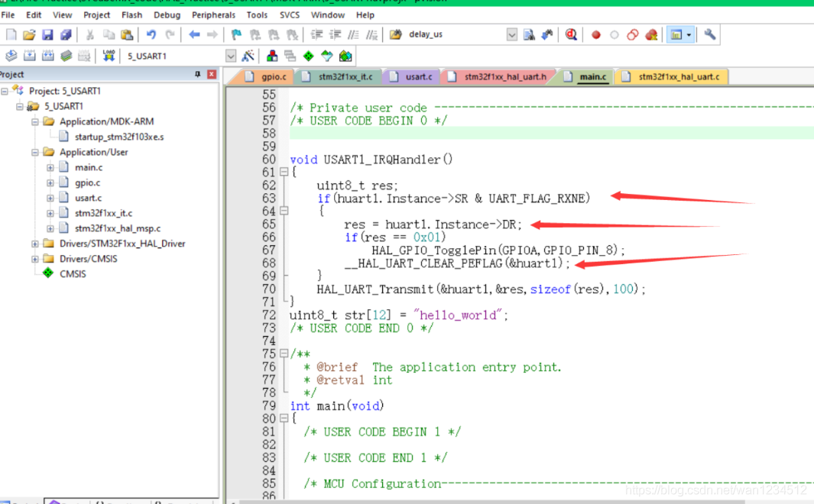The height and width of the screenshot is (504, 814).
Task: Insert breakpoint using the red dot icon
Action: click(596, 35)
